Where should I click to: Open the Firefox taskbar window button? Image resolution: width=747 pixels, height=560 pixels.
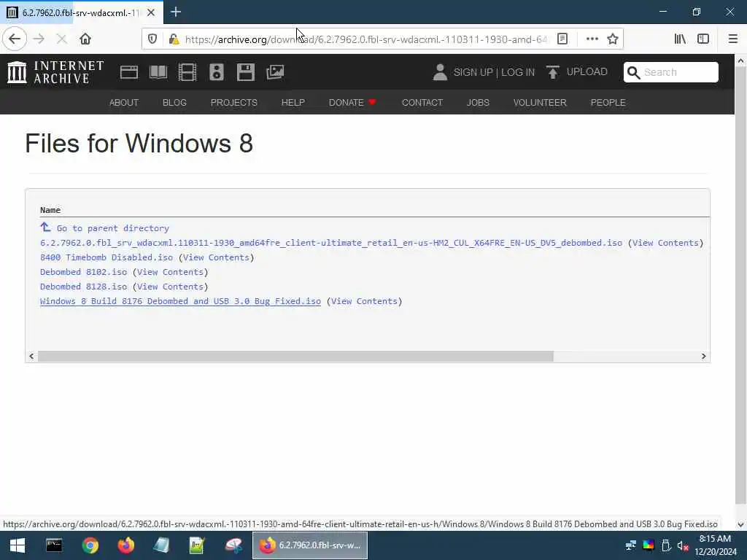309,545
